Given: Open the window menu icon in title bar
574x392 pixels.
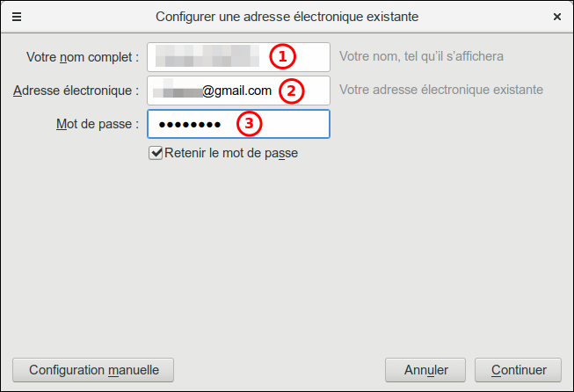Looking at the screenshot, I should point(17,17).
